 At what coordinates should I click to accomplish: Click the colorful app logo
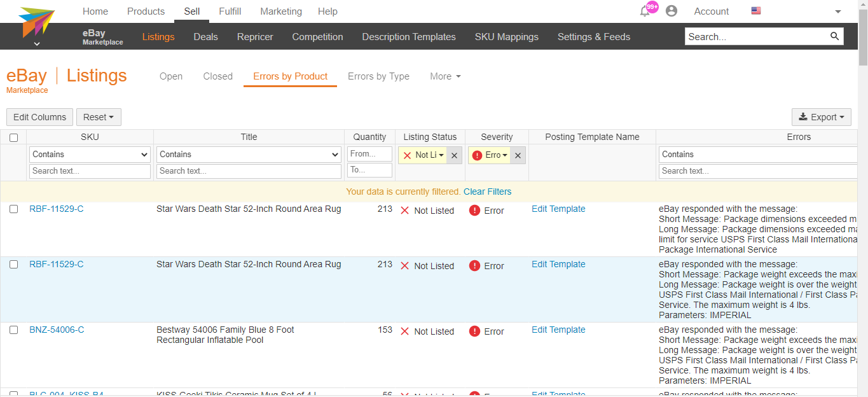(37, 22)
